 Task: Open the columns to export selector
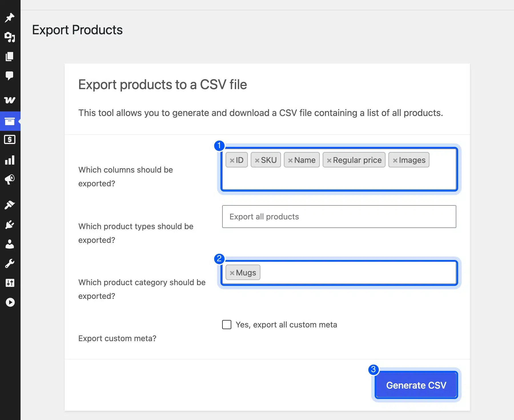(x=339, y=169)
